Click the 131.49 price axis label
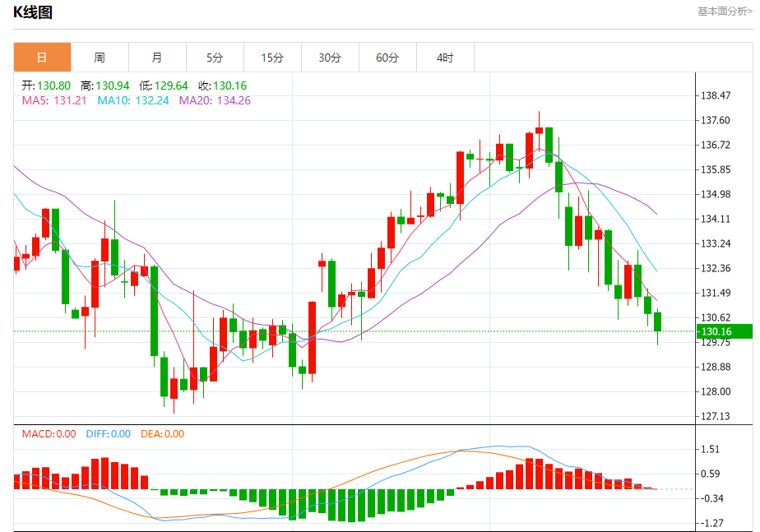760x532 pixels. (x=716, y=293)
